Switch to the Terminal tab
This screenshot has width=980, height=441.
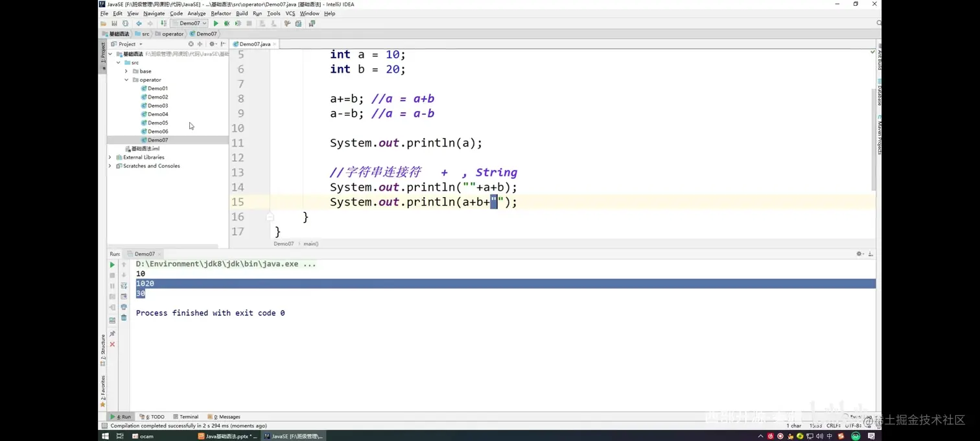188,417
